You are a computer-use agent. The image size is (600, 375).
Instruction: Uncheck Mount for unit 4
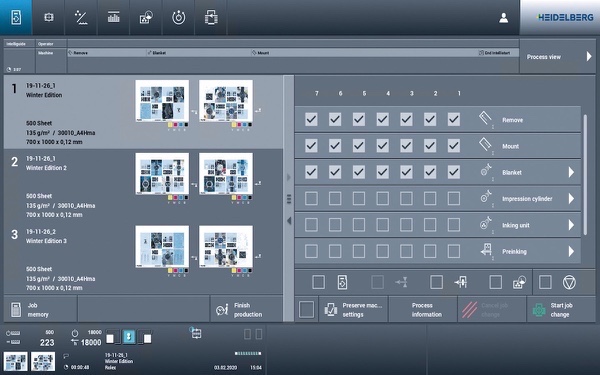pos(382,145)
